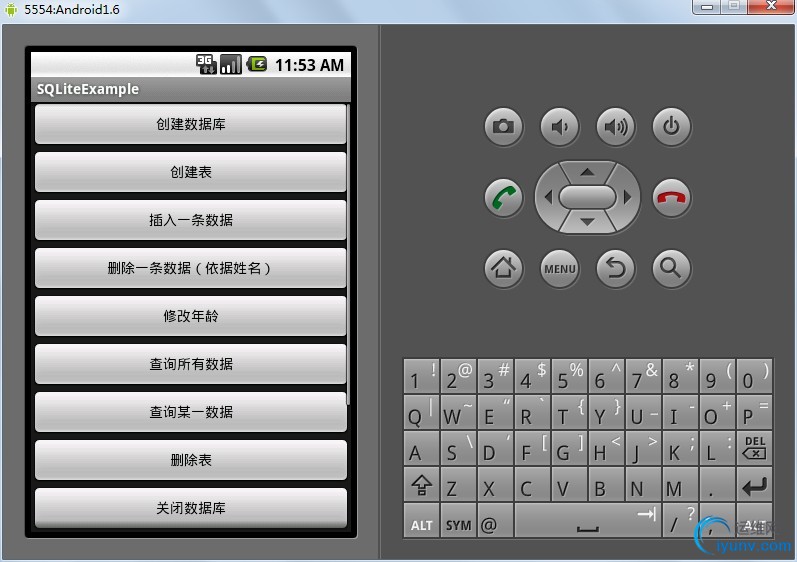
Task: Click the M key
Action: coord(680,485)
